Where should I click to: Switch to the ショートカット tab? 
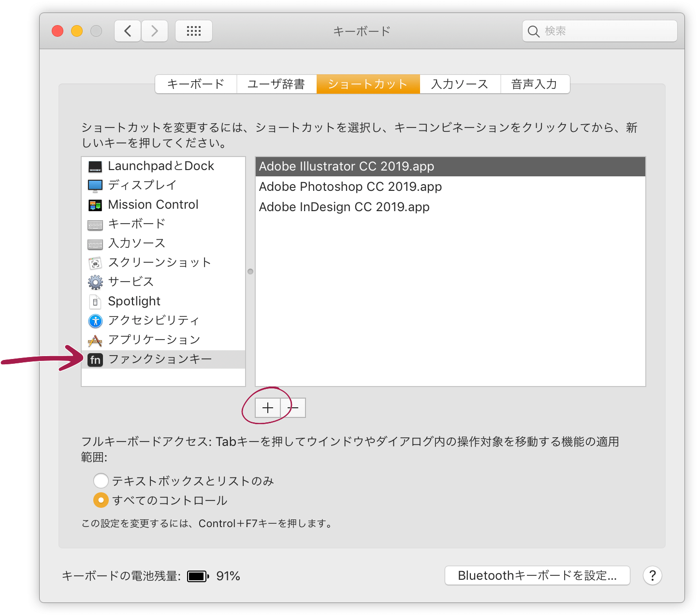coord(368,84)
